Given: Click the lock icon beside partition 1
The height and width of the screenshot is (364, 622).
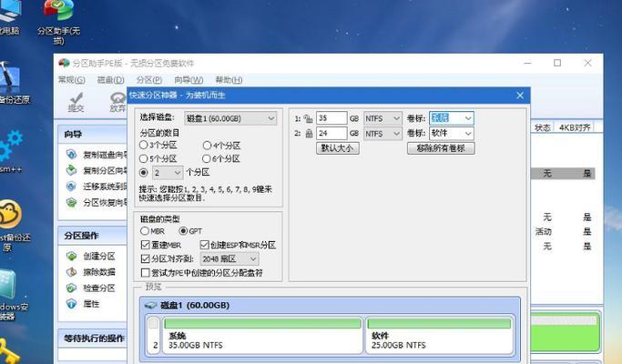Looking at the screenshot, I should tap(308, 118).
